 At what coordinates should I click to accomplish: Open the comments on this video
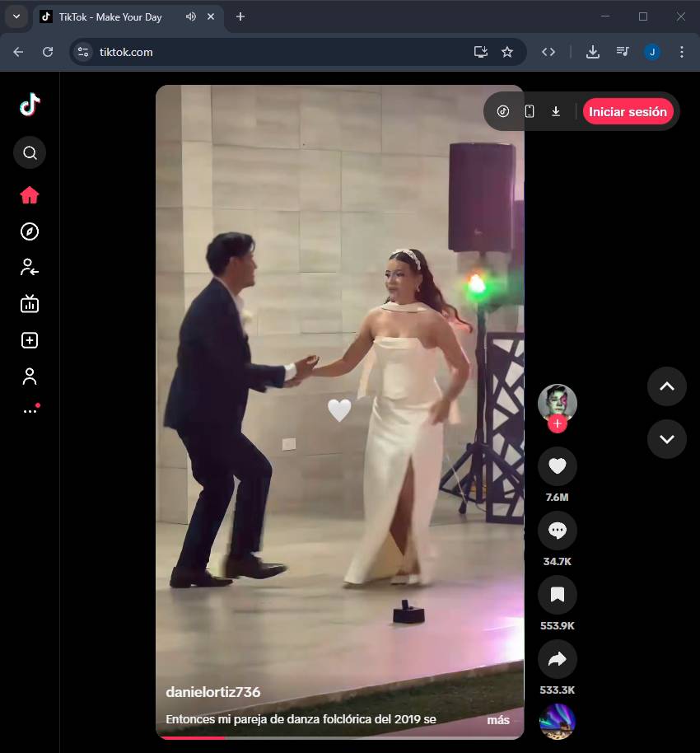click(x=557, y=531)
